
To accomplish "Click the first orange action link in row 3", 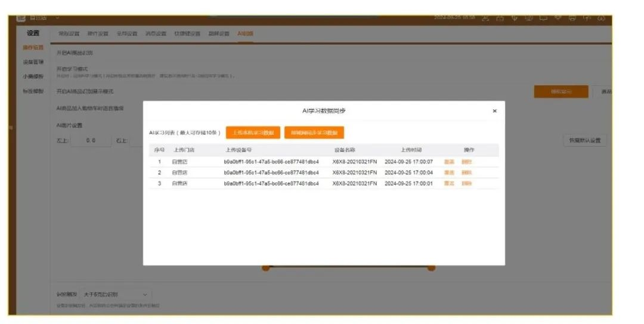I will (449, 183).
